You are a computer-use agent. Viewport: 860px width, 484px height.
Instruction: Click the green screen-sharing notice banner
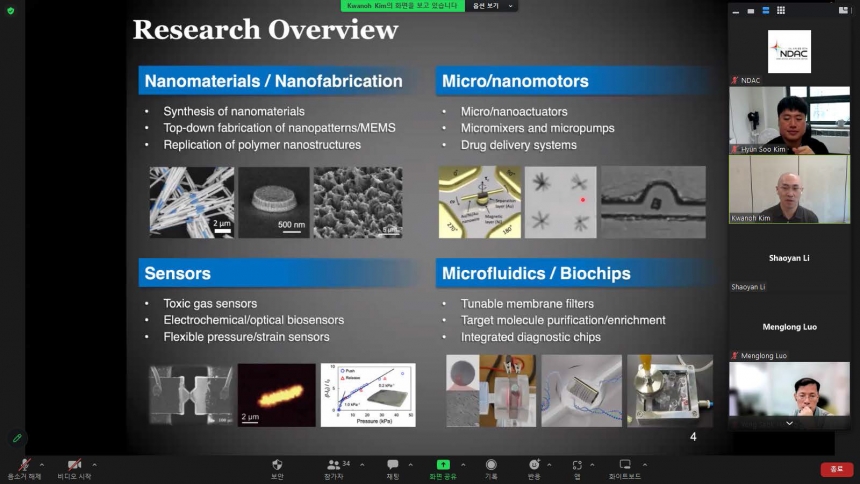[402, 5]
